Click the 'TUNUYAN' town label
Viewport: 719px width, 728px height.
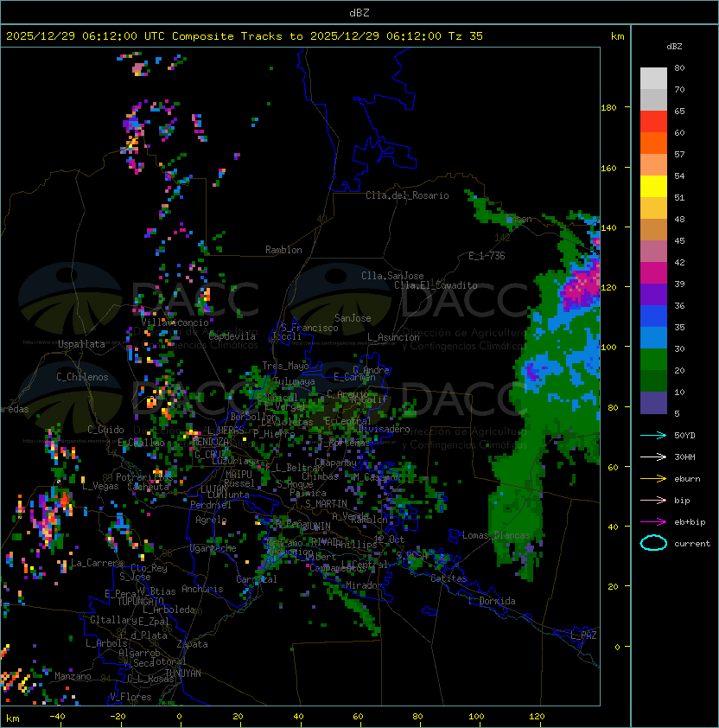[x=183, y=674]
